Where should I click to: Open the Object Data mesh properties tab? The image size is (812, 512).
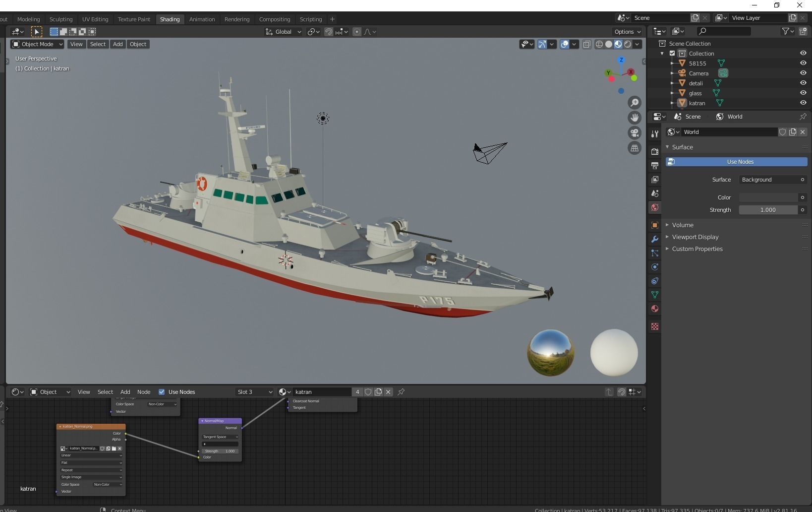tap(655, 295)
